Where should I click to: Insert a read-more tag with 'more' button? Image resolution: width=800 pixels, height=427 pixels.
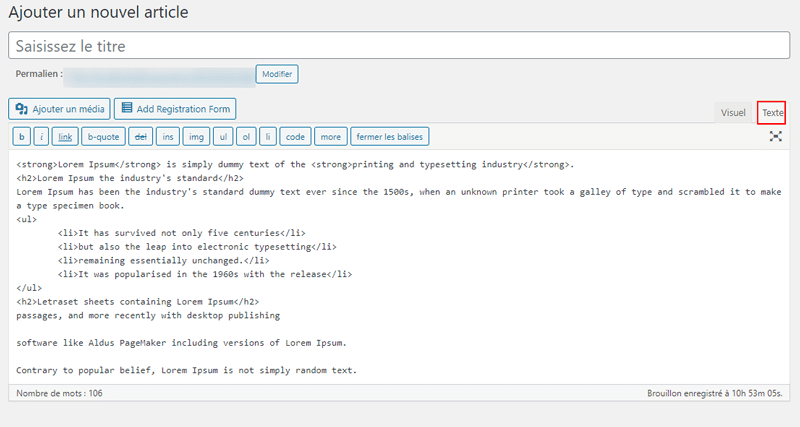tap(331, 136)
